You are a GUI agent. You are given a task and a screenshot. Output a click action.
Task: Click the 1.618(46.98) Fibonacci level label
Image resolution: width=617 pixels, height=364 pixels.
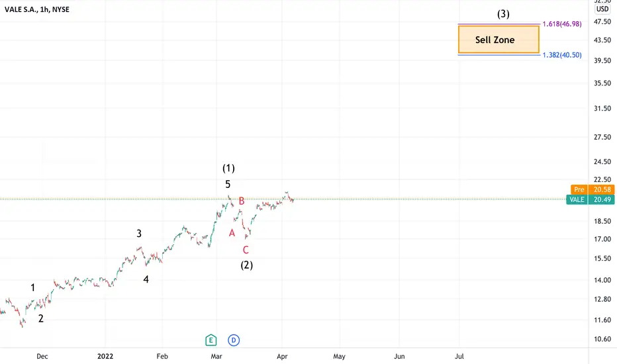(x=562, y=24)
